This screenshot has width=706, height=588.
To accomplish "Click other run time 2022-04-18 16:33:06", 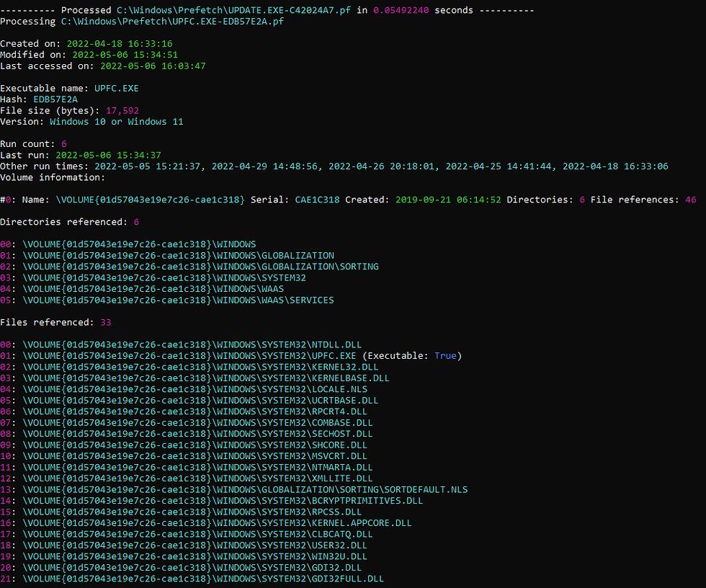I will (615, 166).
